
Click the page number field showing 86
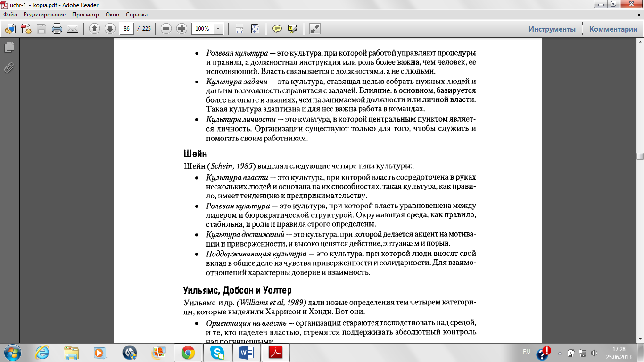(126, 29)
